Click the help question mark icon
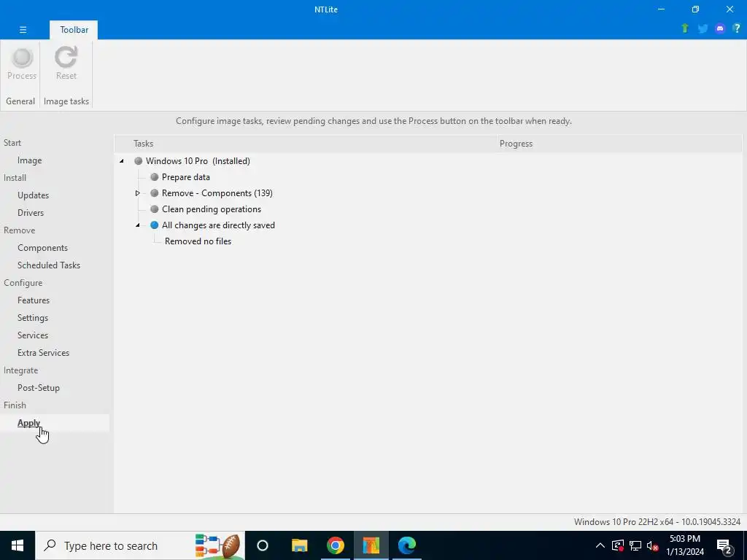Viewport: 747px width, 560px height. click(x=737, y=28)
